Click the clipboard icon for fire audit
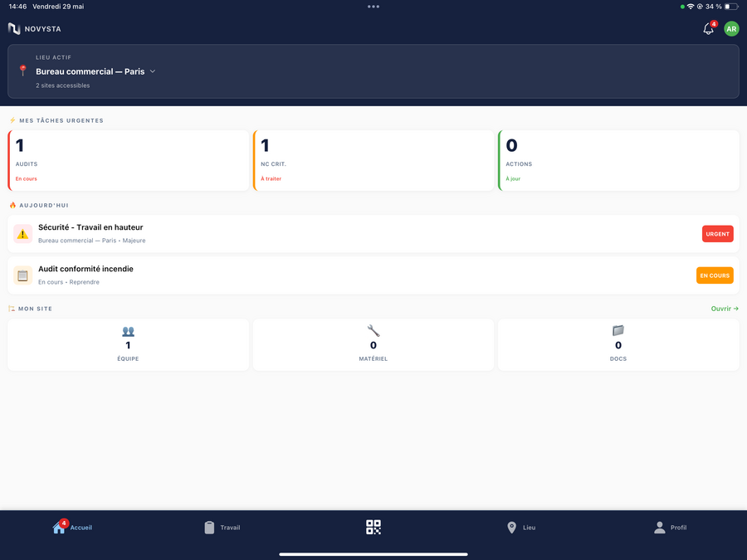The width and height of the screenshot is (747, 560). [22, 275]
